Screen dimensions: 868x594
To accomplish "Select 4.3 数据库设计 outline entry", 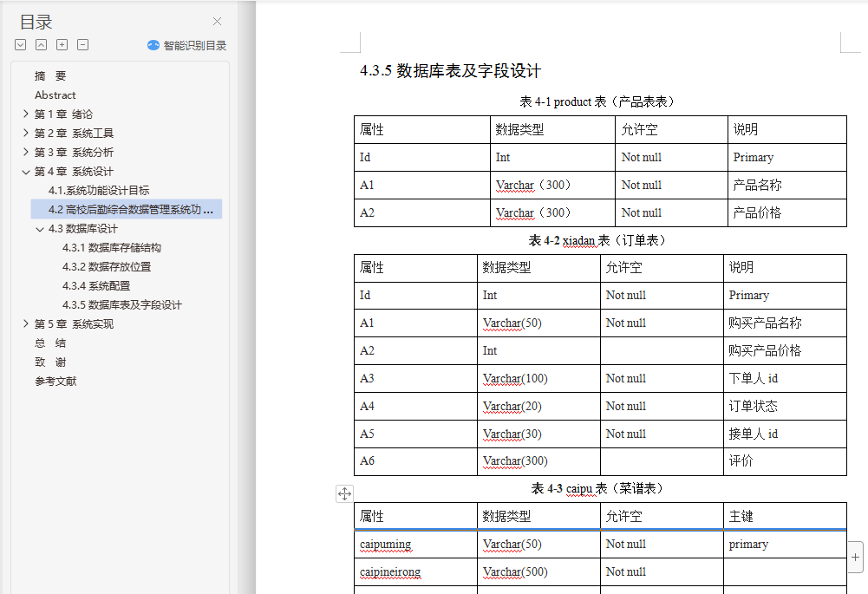I will [83, 229].
